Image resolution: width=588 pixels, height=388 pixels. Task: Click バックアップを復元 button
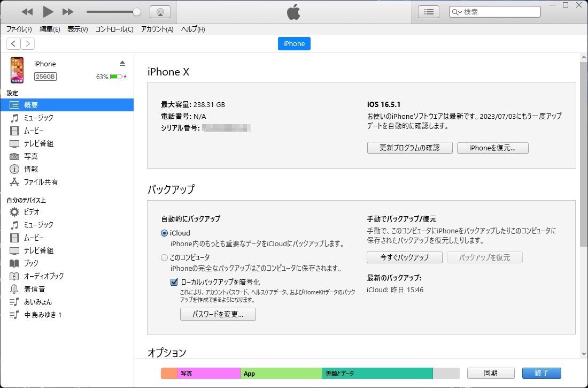[484, 257]
